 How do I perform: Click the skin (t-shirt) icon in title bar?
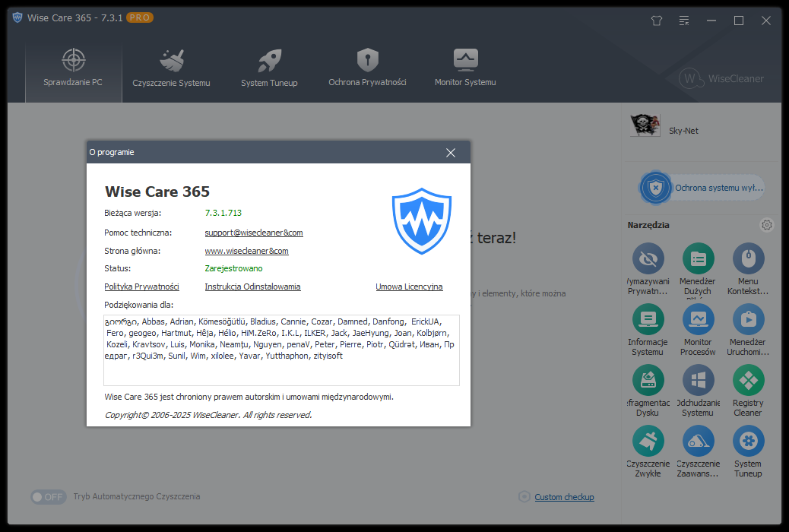pos(657,21)
